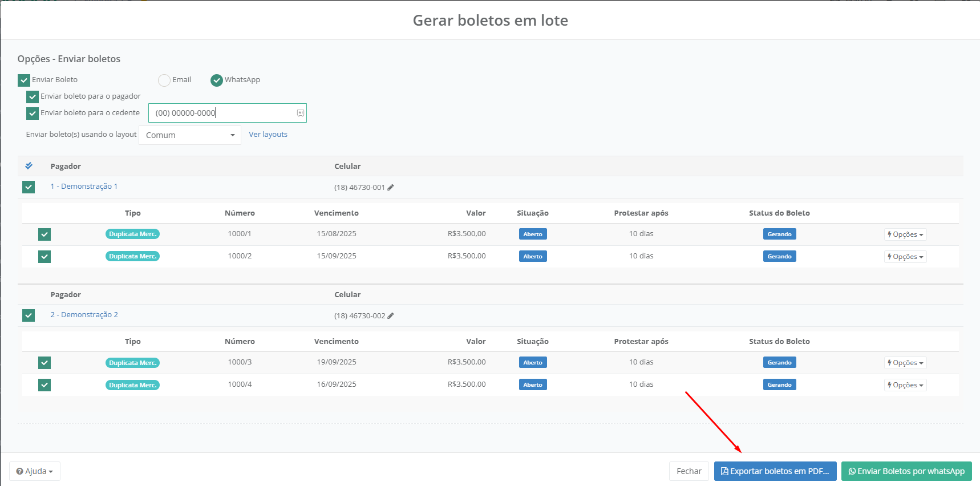980x486 pixels.
Task: Uncheck the Enviar Boleto checkbox
Action: [24, 80]
